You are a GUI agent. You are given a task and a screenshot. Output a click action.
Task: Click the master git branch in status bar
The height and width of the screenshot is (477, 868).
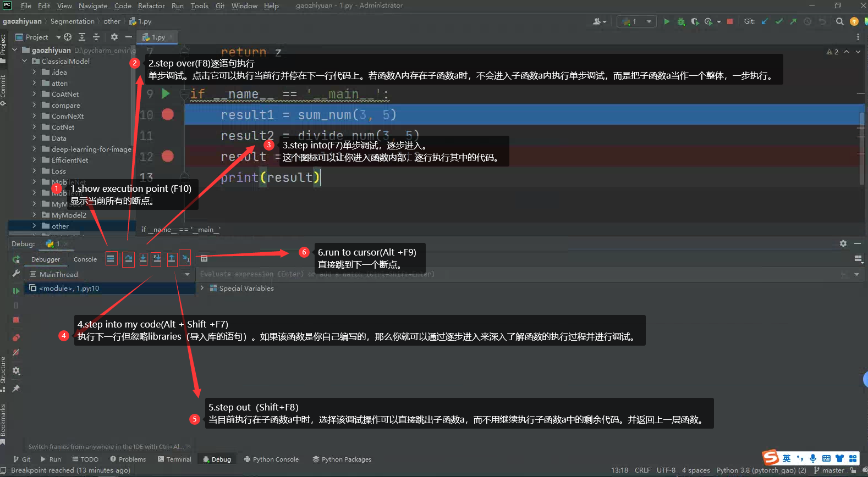pyautogui.click(x=829, y=470)
